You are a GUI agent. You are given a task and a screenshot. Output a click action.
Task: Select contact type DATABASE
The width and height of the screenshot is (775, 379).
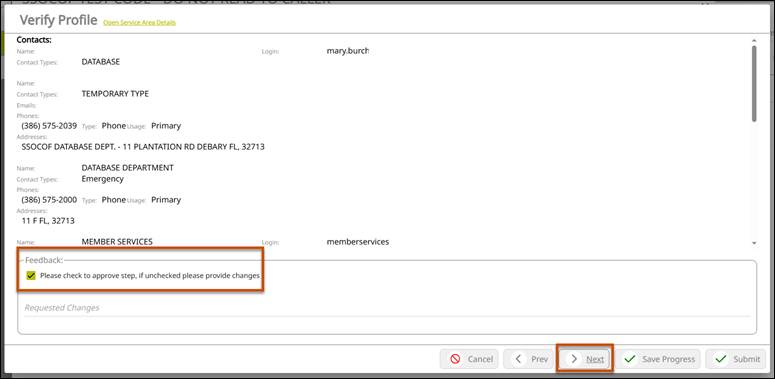point(101,62)
